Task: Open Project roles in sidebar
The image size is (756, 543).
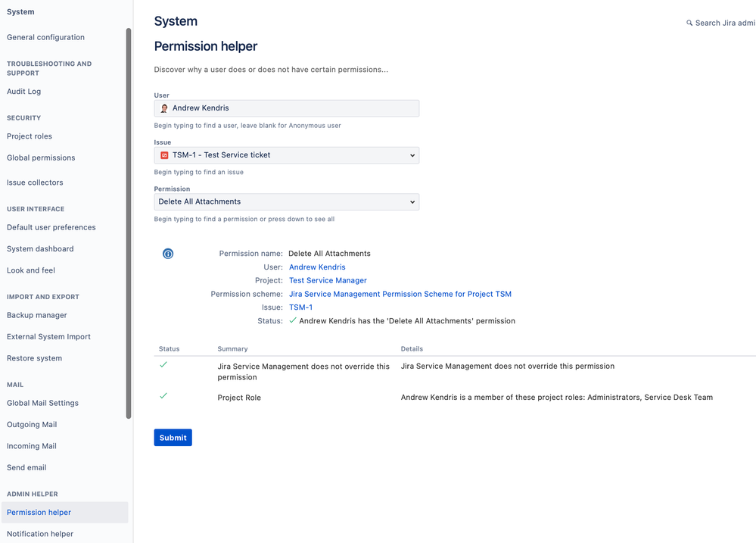Action: (x=30, y=136)
